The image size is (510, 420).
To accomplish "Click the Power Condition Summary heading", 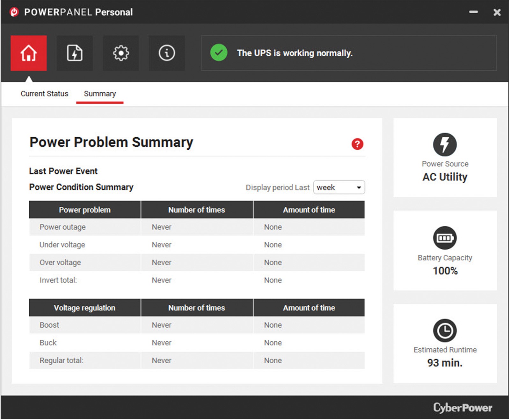I will pyautogui.click(x=81, y=187).
